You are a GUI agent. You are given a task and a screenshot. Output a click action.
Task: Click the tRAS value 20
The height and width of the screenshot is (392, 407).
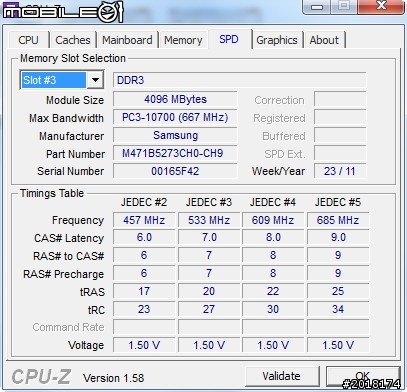[209, 291]
